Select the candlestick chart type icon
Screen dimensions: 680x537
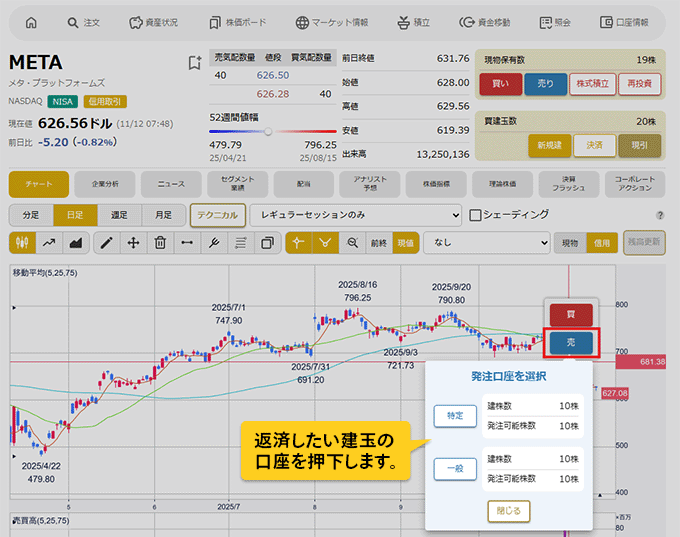click(x=22, y=242)
